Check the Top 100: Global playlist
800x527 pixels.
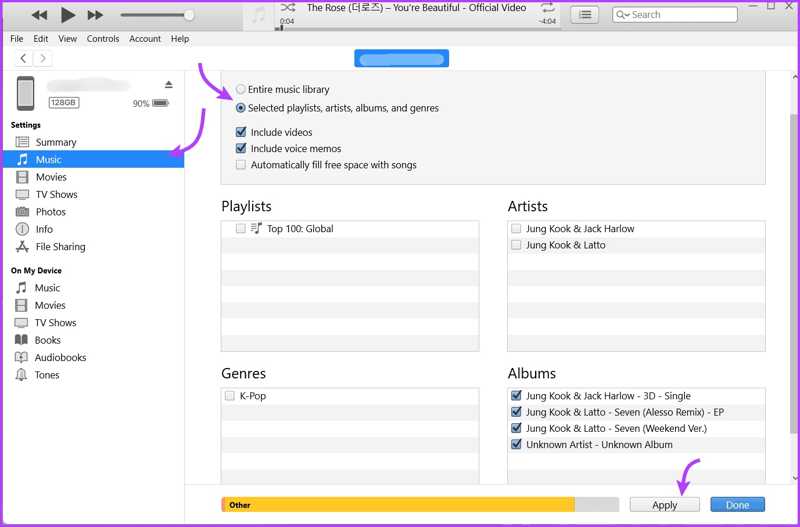click(x=241, y=229)
